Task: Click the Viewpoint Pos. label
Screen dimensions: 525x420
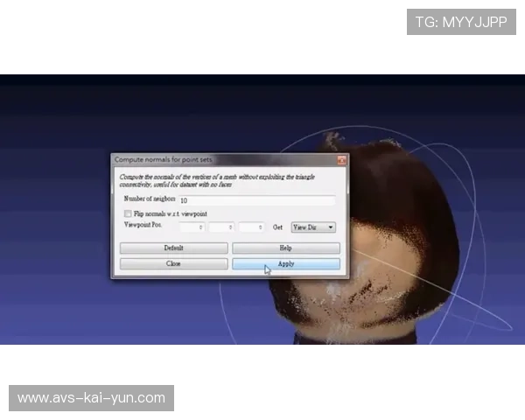Action: coord(143,227)
